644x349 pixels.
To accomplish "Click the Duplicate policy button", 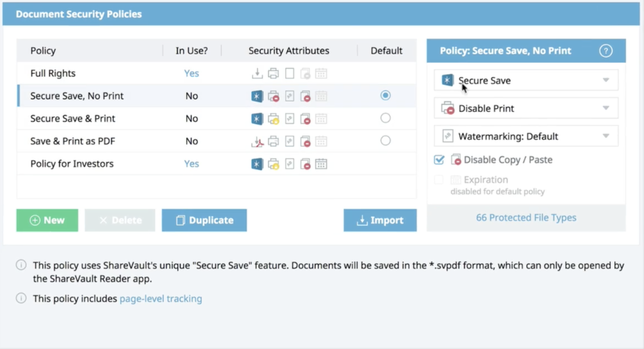I will [x=204, y=220].
